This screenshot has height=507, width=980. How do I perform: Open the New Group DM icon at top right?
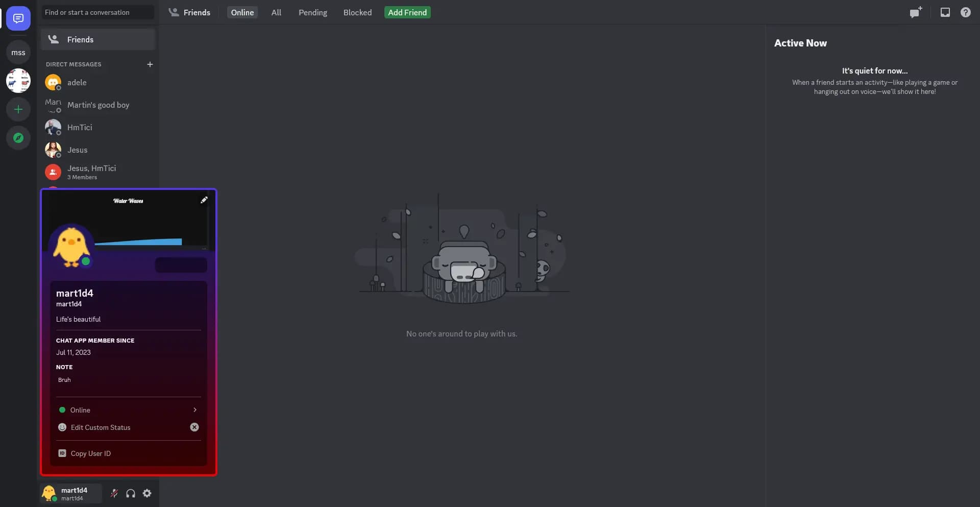(x=916, y=12)
